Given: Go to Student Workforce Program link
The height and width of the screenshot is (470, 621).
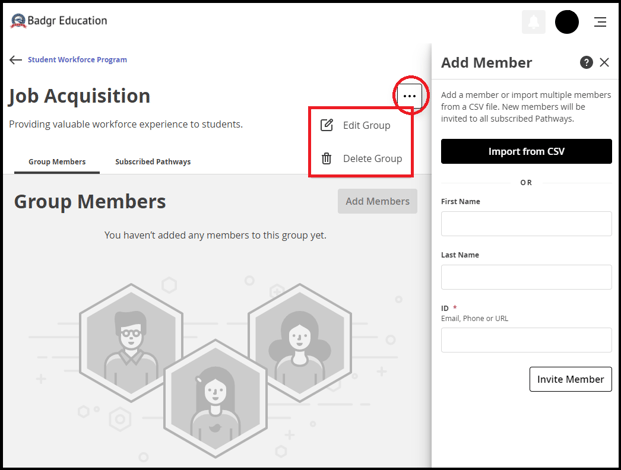Looking at the screenshot, I should coord(77,60).
